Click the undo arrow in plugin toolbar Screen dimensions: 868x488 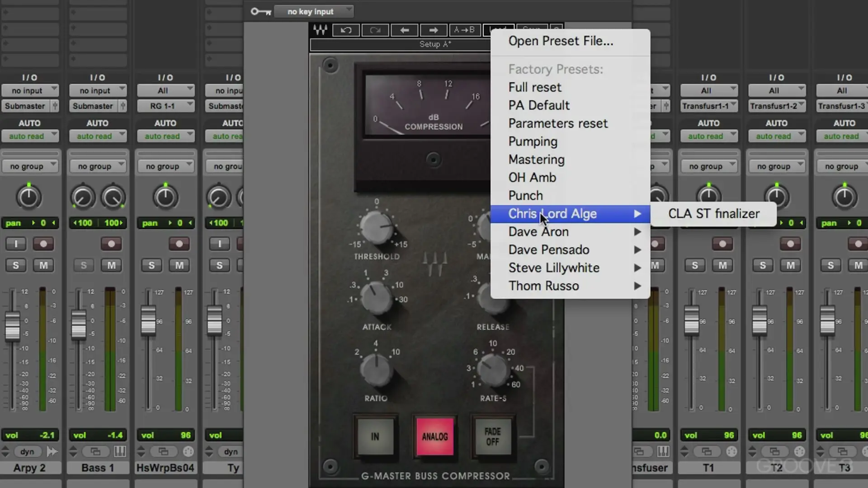(346, 30)
